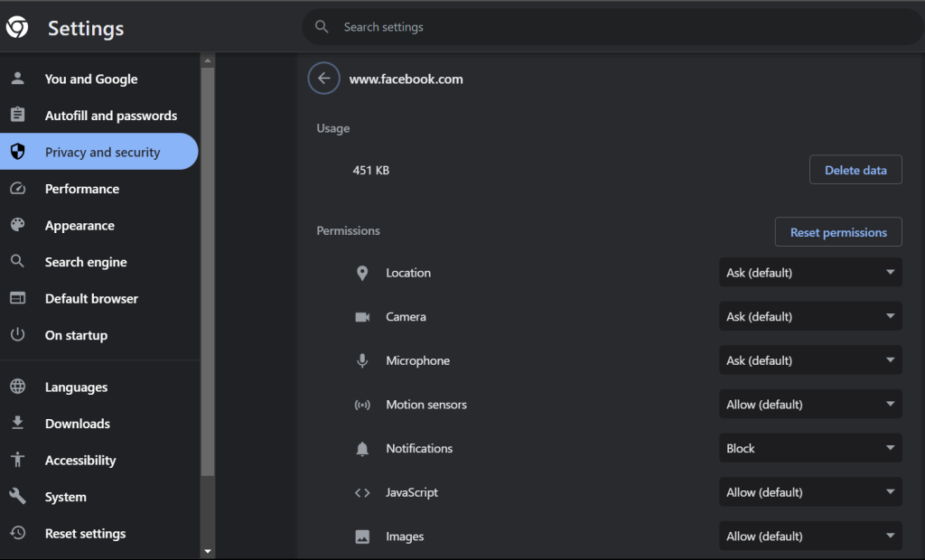Click the JavaScript code brackets icon

[362, 493]
